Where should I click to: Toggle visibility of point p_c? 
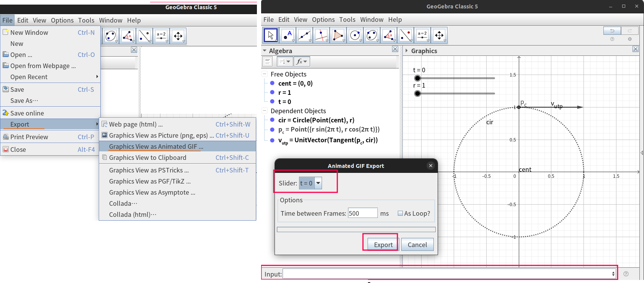tap(272, 130)
